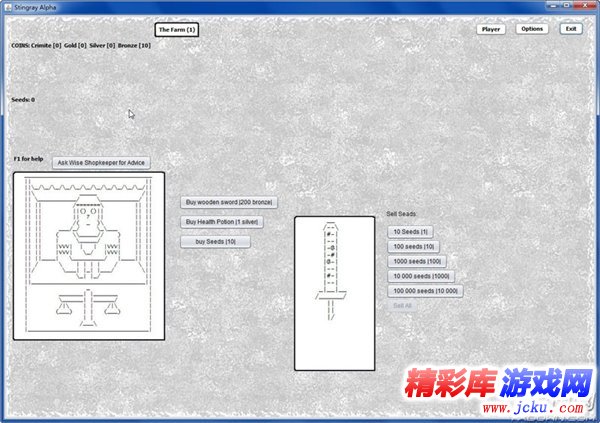Open the Options menu
The height and width of the screenshot is (423, 600).
click(532, 29)
